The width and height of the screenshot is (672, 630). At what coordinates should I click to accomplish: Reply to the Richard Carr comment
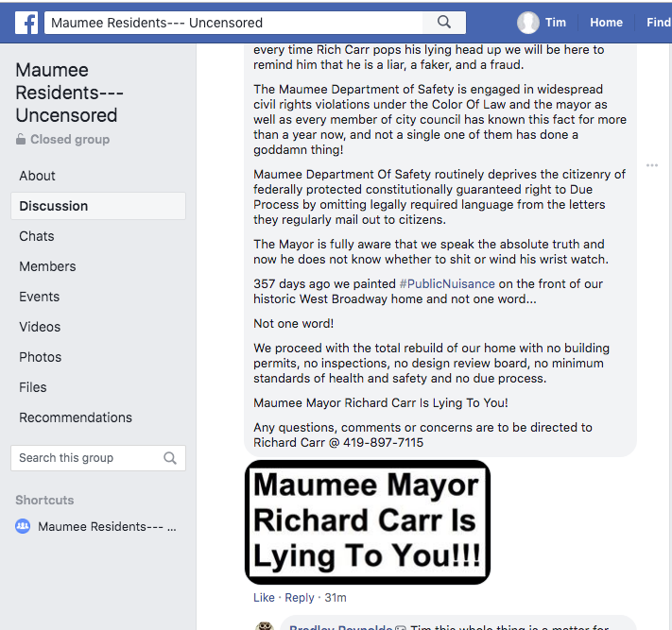coord(300,598)
